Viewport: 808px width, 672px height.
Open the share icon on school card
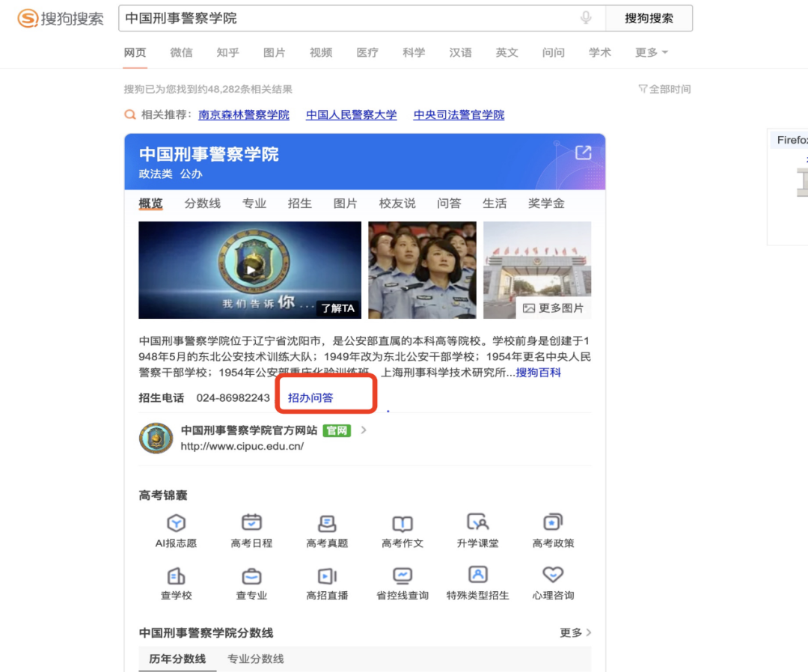pos(583,153)
